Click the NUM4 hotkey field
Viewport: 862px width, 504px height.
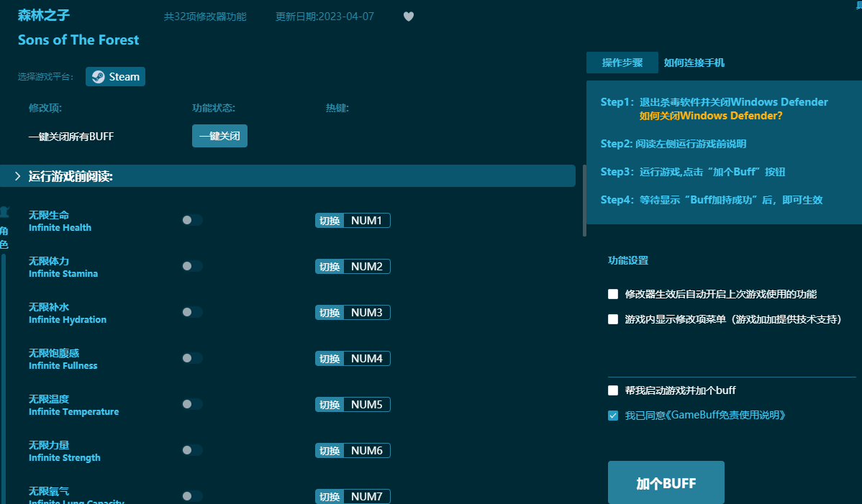tap(367, 359)
